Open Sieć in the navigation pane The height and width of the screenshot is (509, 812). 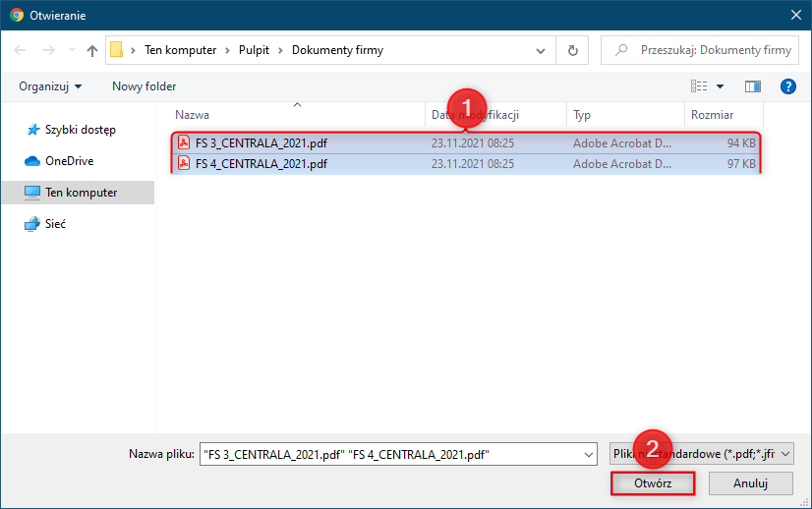55,224
